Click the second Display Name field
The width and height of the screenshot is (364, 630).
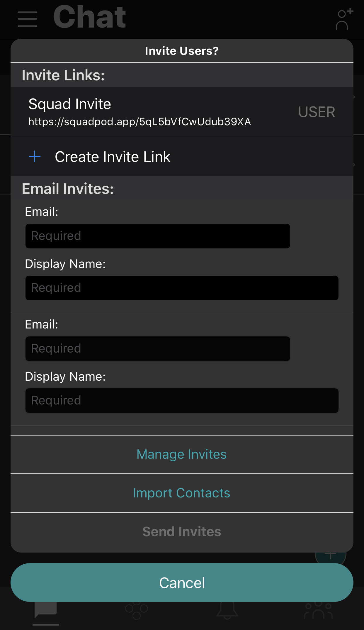(182, 401)
